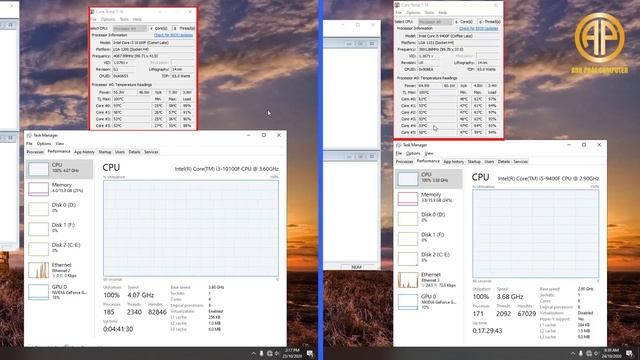The image size is (640, 360).
Task: Click Check for BIOS Updates in i5-9400F Core Temp
Action: 479,29
